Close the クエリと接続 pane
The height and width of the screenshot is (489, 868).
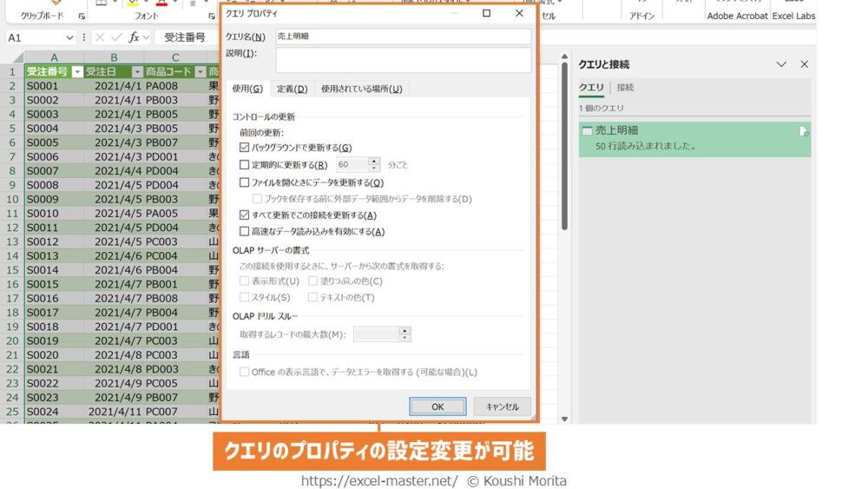pos(805,64)
